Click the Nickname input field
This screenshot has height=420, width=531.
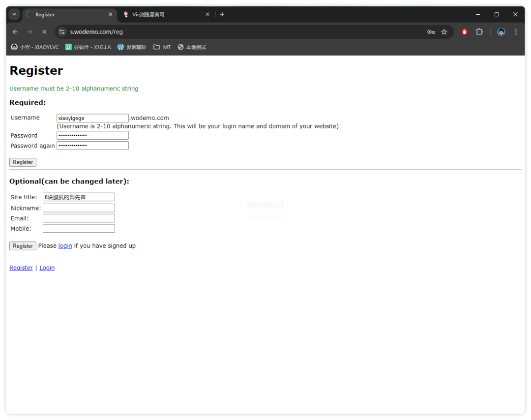[x=79, y=208]
